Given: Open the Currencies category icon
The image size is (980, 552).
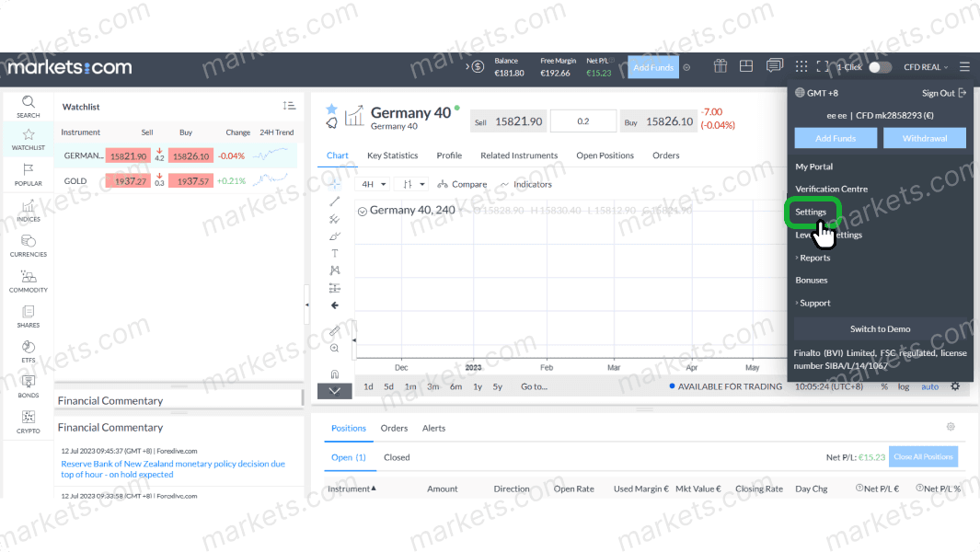Looking at the screenshot, I should (x=29, y=246).
